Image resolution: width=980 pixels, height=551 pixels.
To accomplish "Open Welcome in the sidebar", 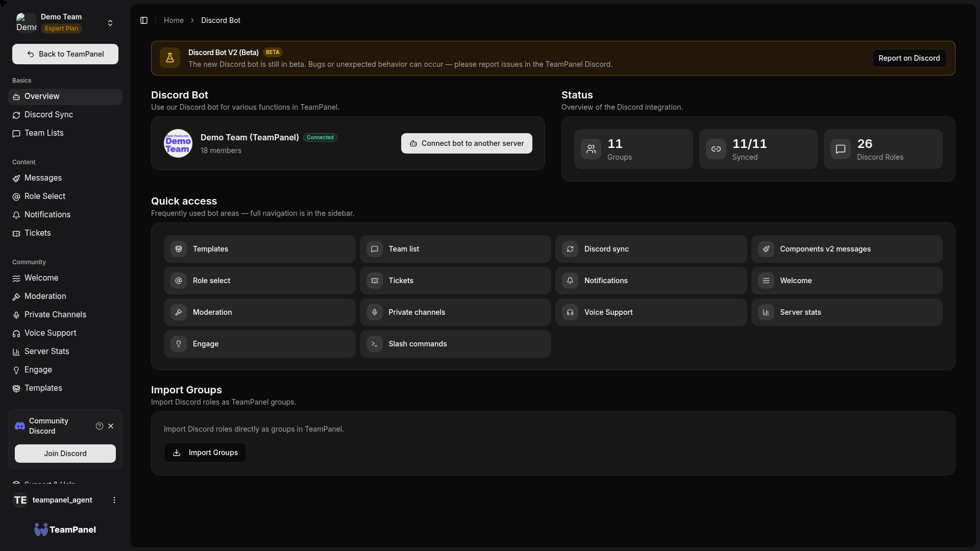I will 65,278.
